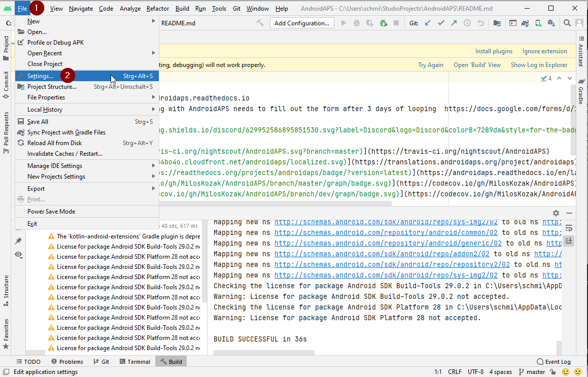Click the UTF-8 encoding selector

tap(475, 372)
